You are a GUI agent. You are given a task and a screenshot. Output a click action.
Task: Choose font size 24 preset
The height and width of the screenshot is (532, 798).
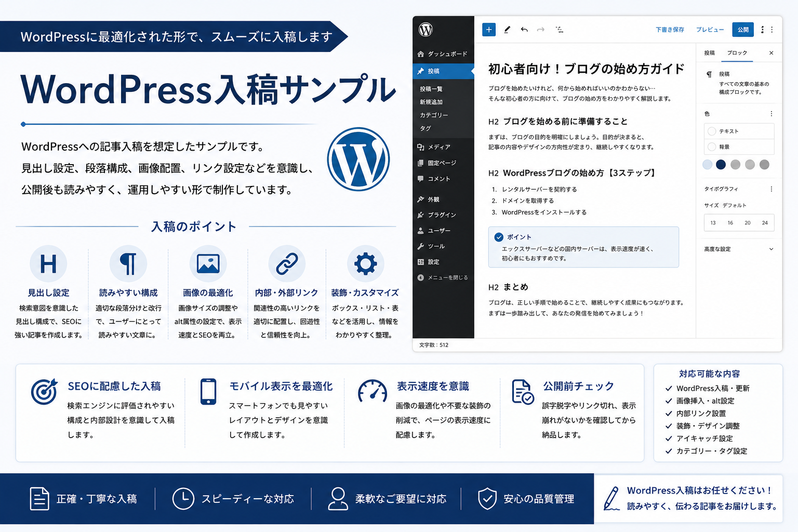coord(765,223)
